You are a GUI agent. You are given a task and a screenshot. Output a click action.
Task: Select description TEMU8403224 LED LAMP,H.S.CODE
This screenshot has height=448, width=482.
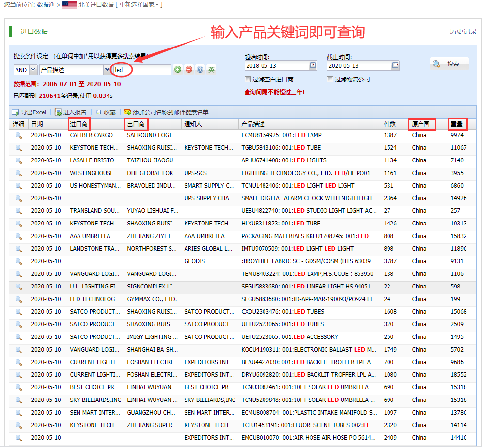click(307, 274)
